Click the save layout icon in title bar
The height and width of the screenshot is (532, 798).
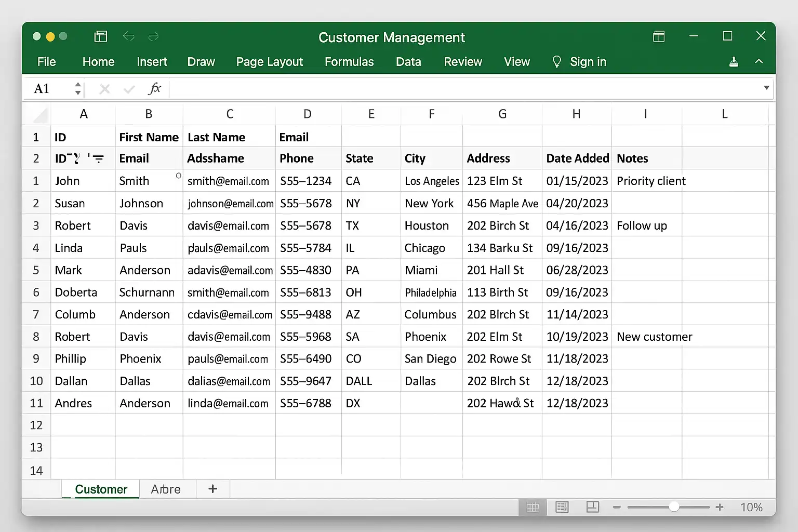pos(100,36)
